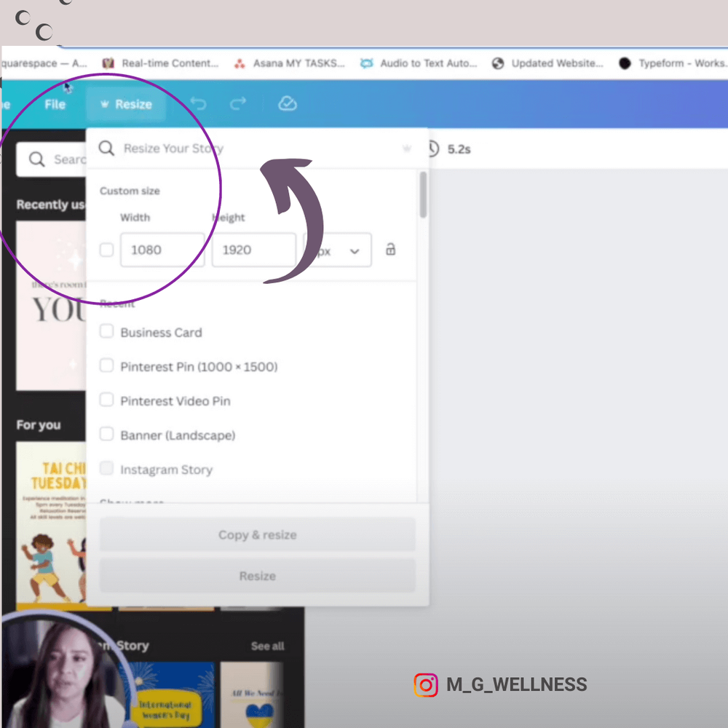The image size is (728, 728).
Task: Select the All We Need heart story template
Action: [252, 695]
